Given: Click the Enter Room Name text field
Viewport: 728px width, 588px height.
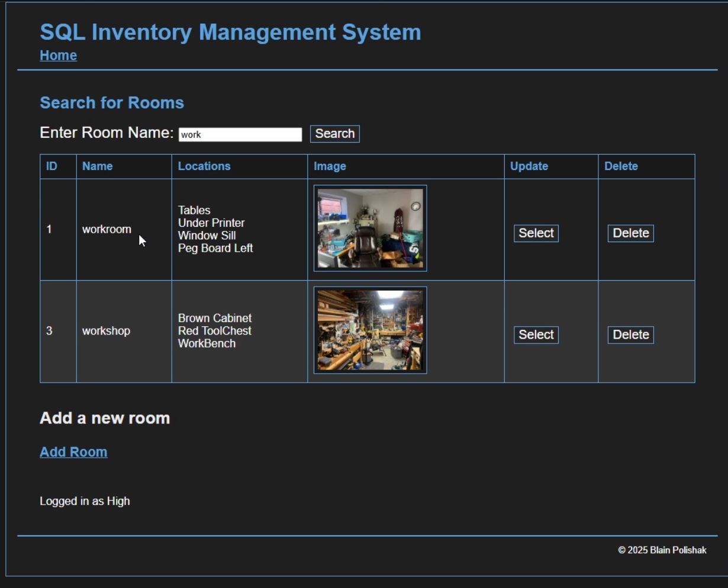Looking at the screenshot, I should coord(240,135).
